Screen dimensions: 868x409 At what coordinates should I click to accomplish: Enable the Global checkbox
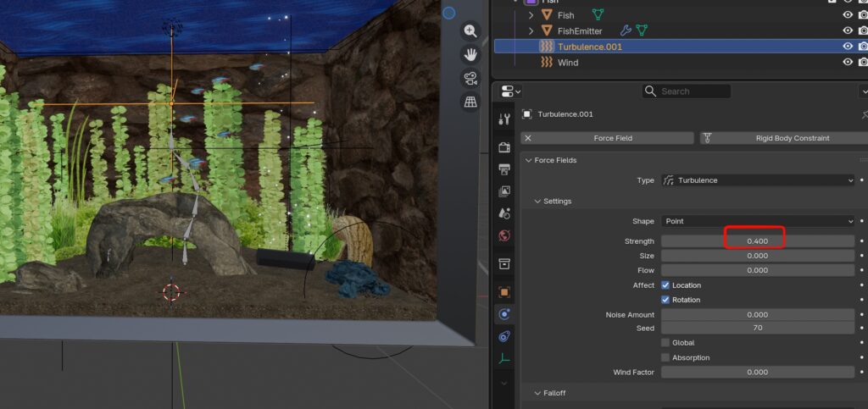665,343
